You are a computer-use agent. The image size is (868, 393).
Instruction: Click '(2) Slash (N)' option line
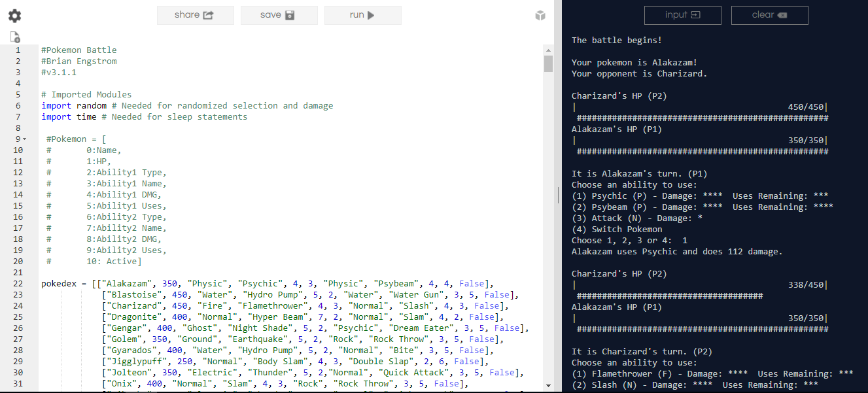pyautogui.click(x=695, y=385)
